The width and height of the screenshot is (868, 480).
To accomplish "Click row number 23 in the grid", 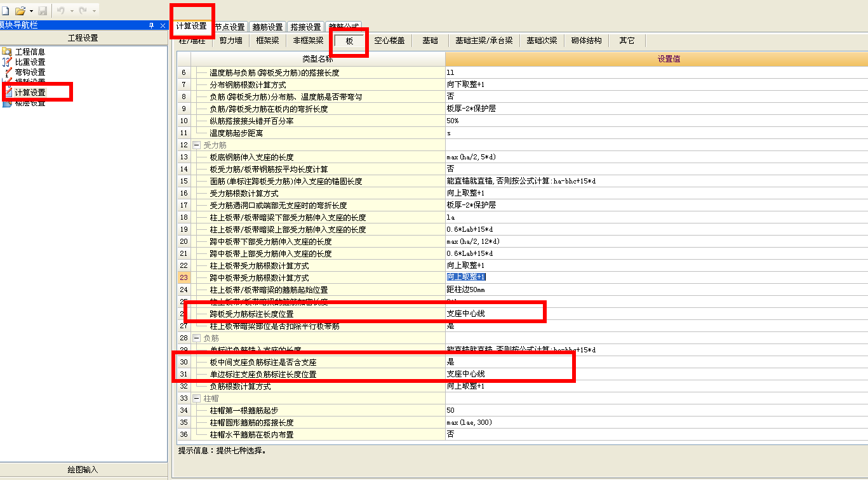I will 184,277.
